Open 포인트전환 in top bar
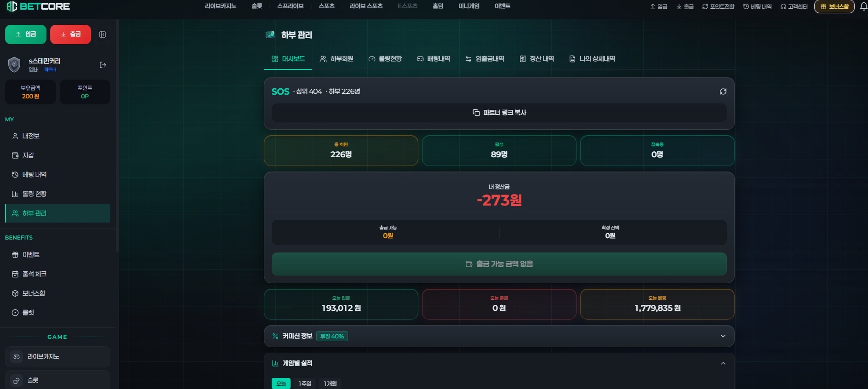The height and width of the screenshot is (389, 868). pos(718,6)
